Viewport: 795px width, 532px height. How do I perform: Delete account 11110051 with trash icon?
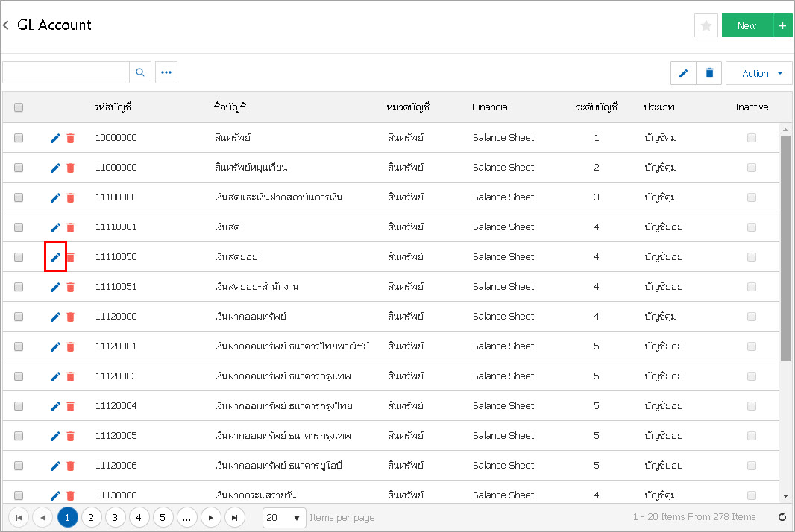(70, 288)
